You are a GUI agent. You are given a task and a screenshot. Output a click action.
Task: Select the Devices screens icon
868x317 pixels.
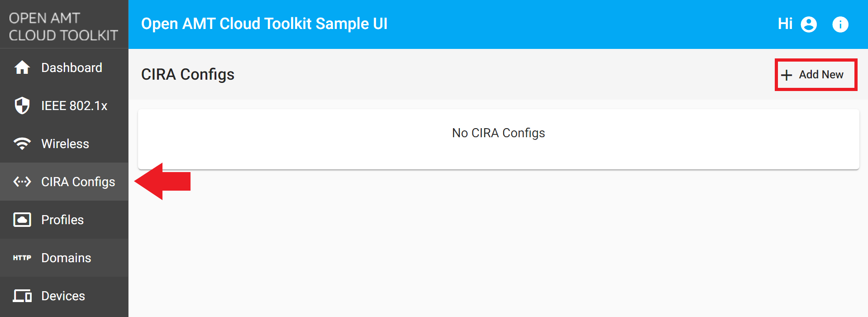tap(21, 296)
